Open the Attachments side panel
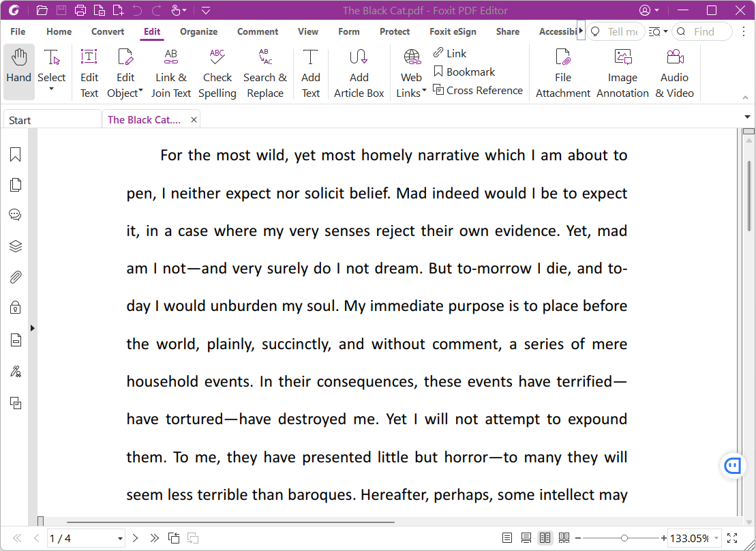Screen dimensions: 756x551 click(16, 277)
